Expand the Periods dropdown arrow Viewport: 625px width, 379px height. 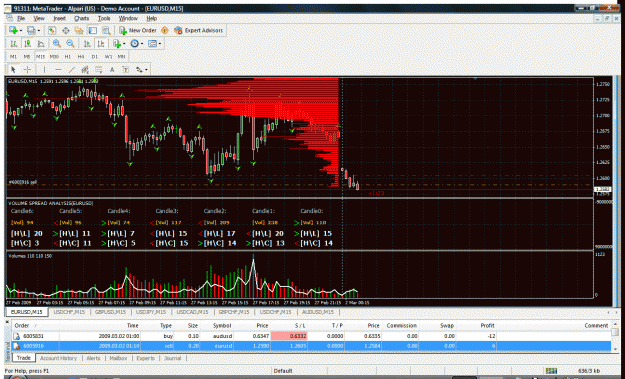(142, 44)
